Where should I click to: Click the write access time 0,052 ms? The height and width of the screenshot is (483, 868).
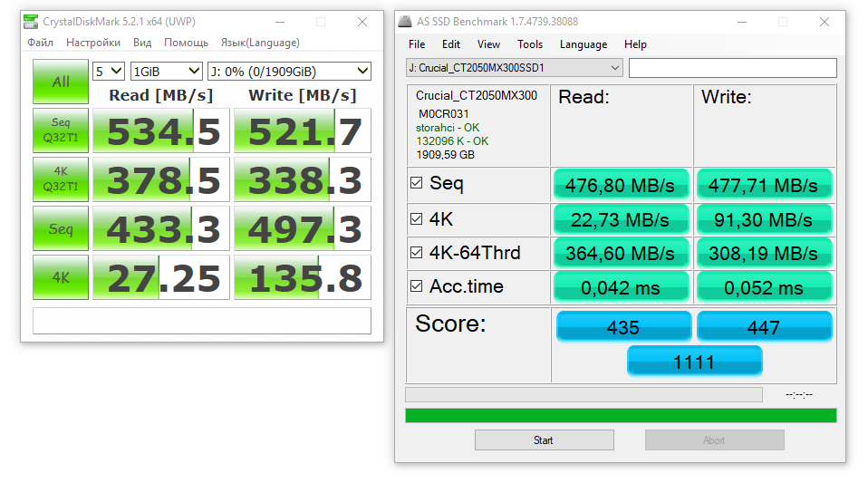(764, 287)
